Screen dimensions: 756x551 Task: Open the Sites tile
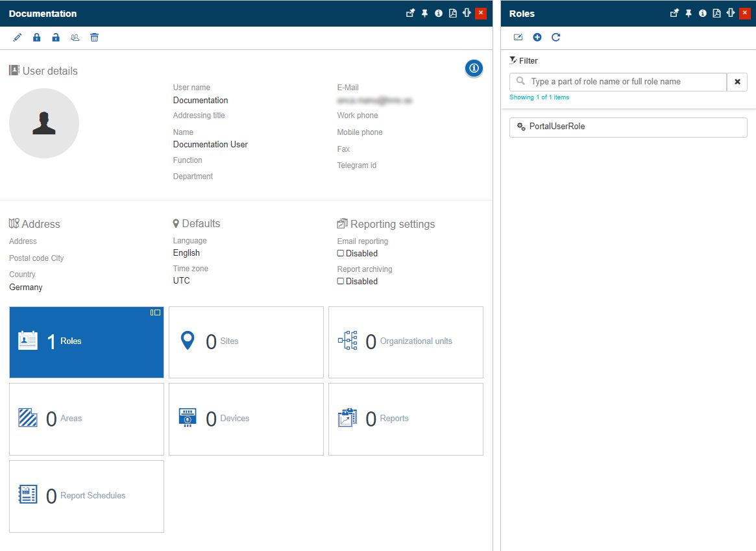(x=246, y=342)
